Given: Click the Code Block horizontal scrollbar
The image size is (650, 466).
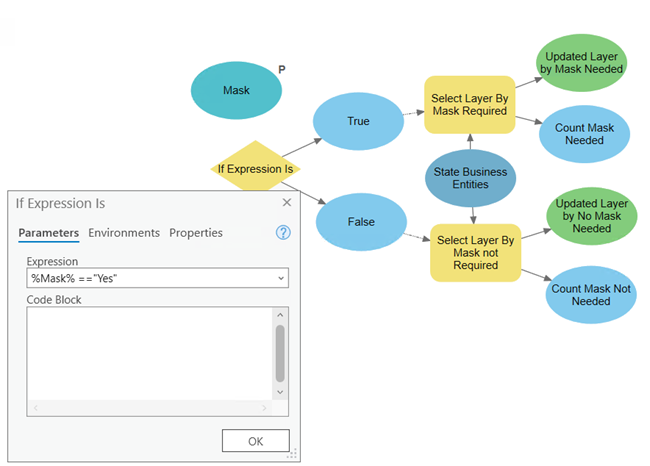Looking at the screenshot, I should click(x=150, y=408).
